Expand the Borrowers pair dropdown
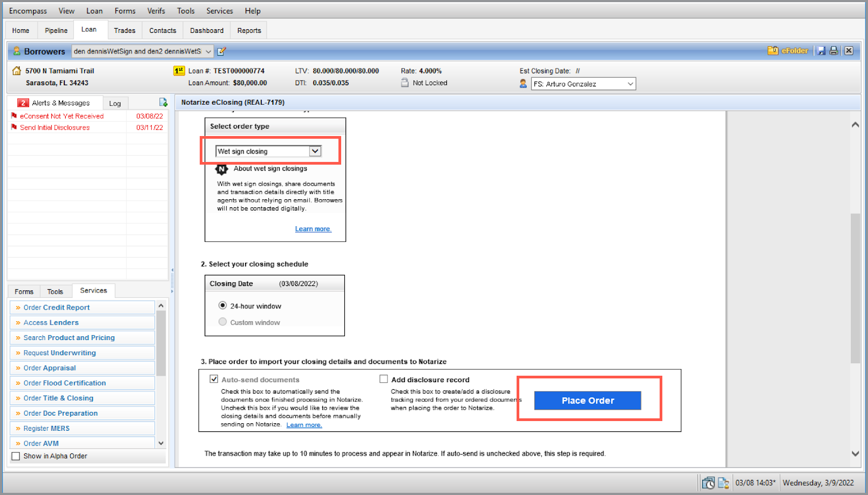The width and height of the screenshot is (868, 495). (208, 51)
